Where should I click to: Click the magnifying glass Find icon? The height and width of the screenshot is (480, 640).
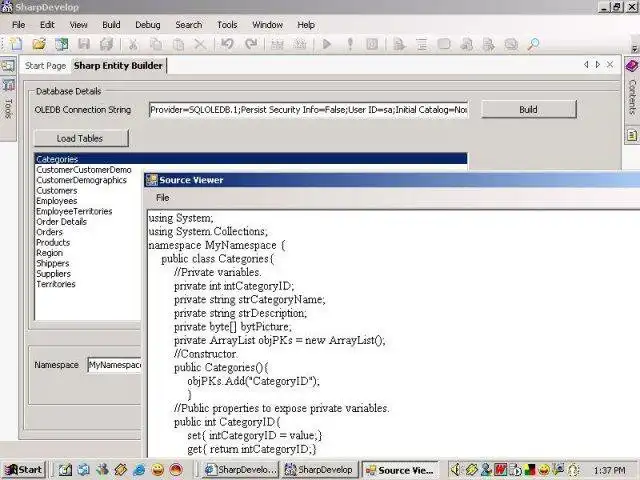[533, 44]
